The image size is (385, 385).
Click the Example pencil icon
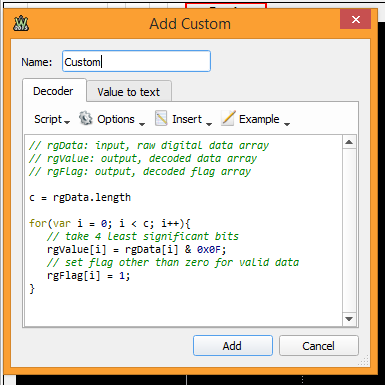[x=228, y=118]
